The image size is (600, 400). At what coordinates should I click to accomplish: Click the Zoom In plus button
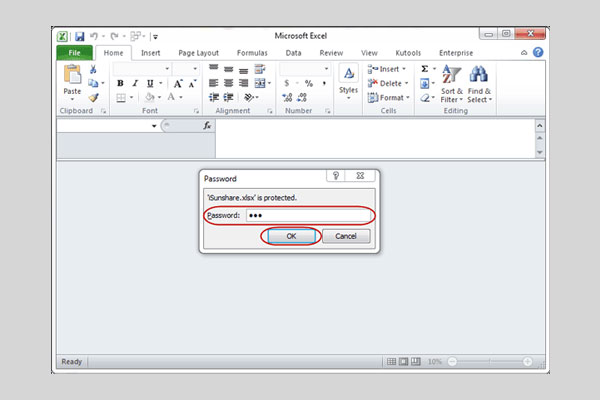(x=527, y=361)
